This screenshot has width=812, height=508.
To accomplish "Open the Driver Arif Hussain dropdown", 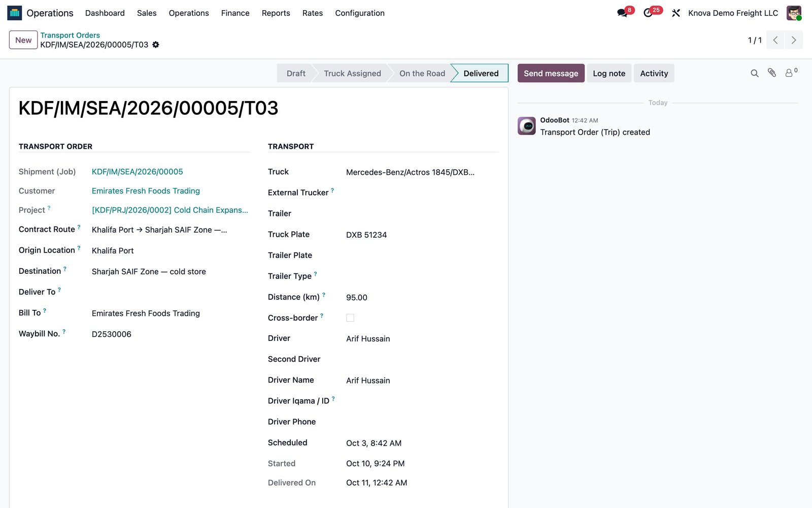I will click(x=422, y=339).
